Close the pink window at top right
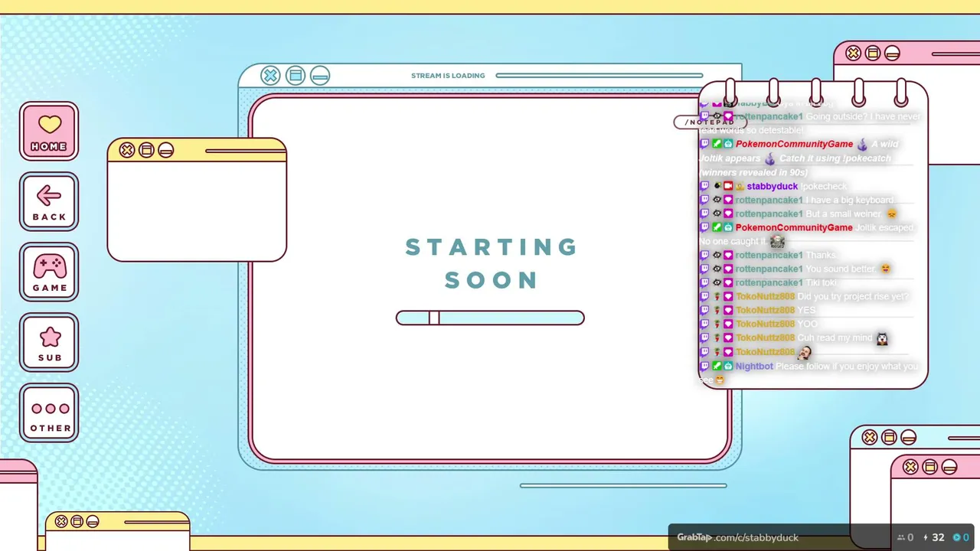This screenshot has height=551, width=980. (853, 53)
